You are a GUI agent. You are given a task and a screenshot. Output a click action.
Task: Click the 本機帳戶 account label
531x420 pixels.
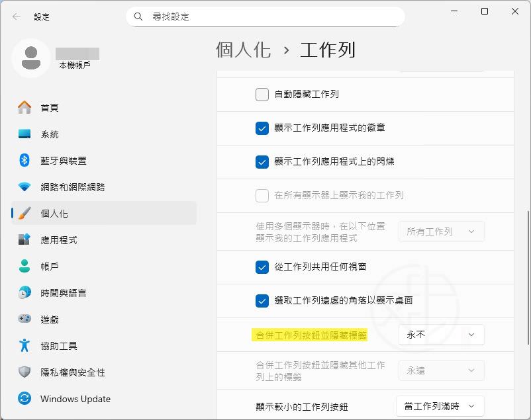[x=75, y=65]
